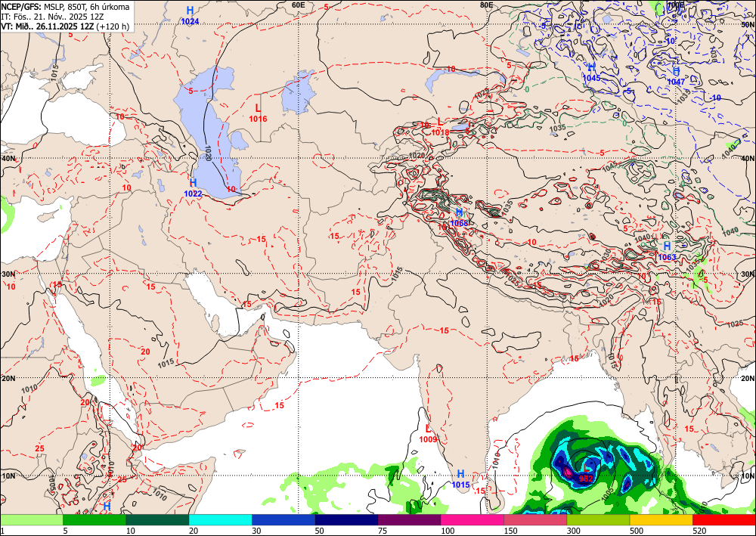
Task: Click the 'H 1015' high near Sri Lanka
Action: coord(461,479)
